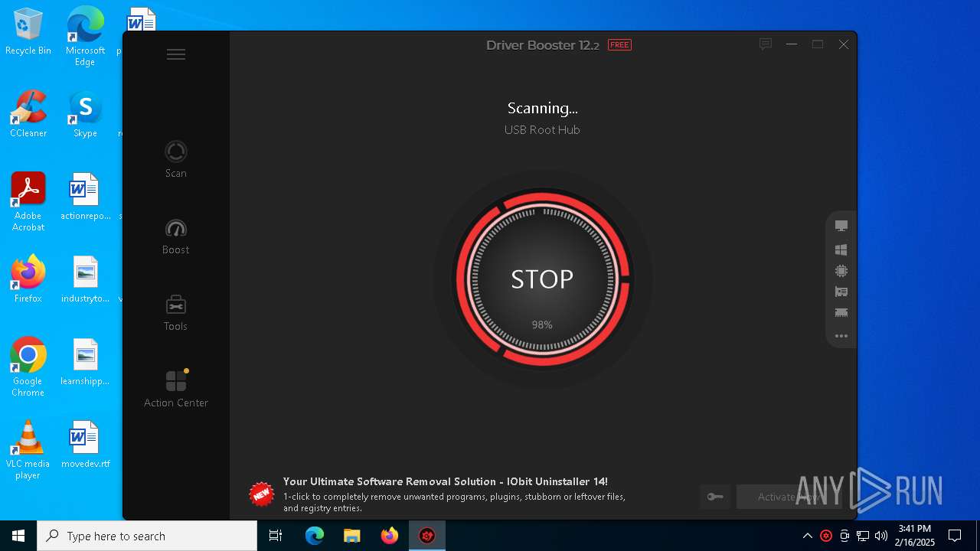
Task: Open the Boost section
Action: tap(176, 236)
